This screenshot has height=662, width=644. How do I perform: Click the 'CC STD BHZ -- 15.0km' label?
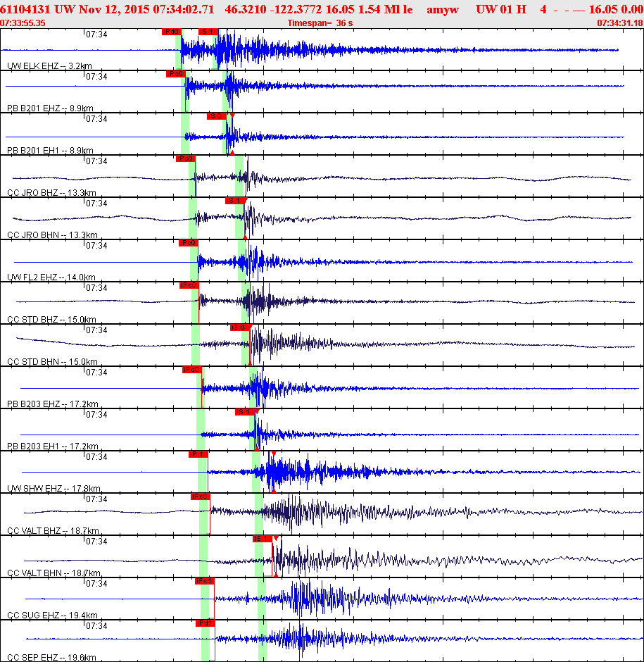pyautogui.click(x=51, y=319)
